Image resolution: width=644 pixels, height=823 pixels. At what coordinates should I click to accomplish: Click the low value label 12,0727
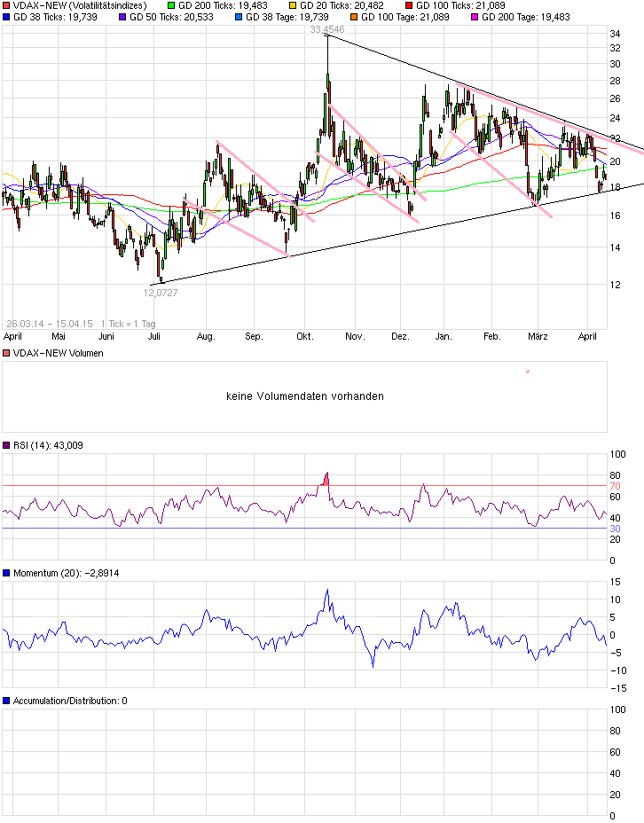click(161, 293)
